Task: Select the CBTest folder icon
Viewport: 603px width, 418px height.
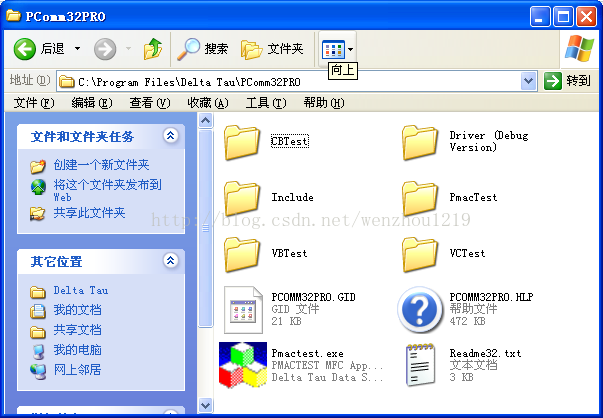Action: (x=242, y=142)
